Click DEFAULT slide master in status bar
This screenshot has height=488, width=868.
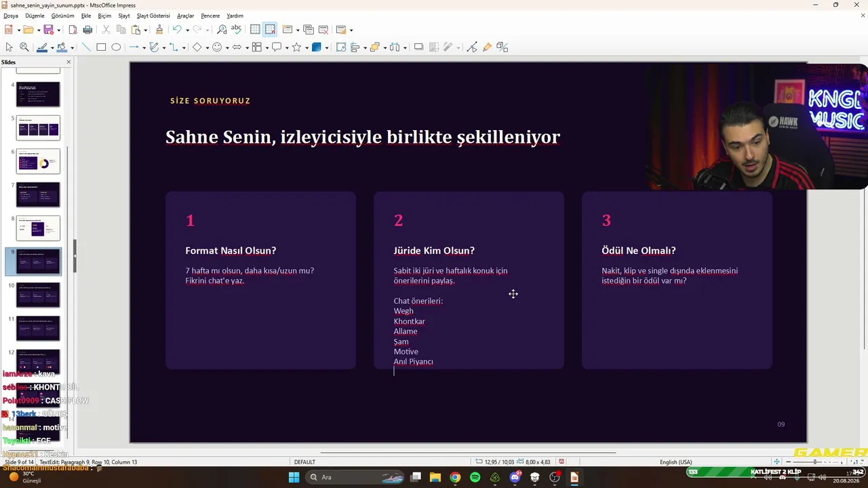click(304, 462)
